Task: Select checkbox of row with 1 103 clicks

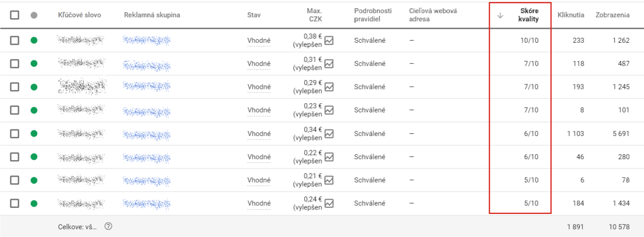Action: coord(15,133)
